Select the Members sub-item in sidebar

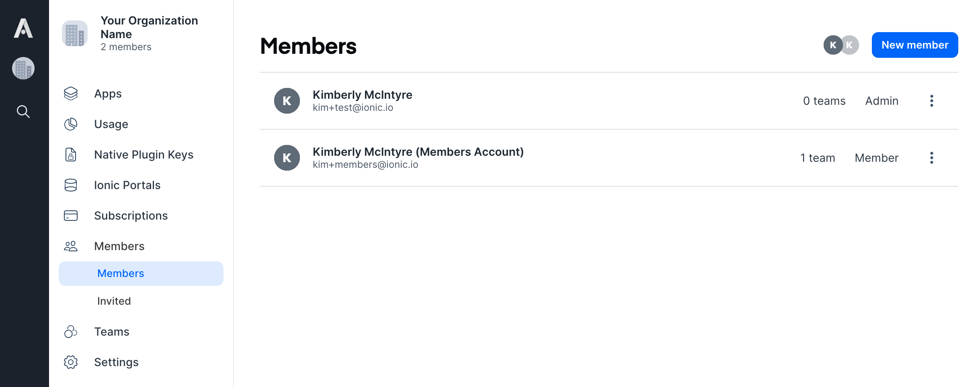(121, 273)
